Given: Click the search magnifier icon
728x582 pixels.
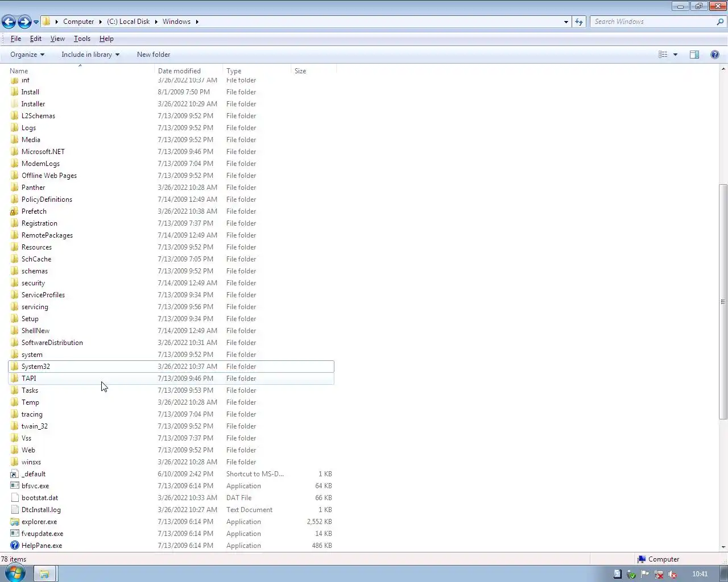Looking at the screenshot, I should click(x=721, y=22).
